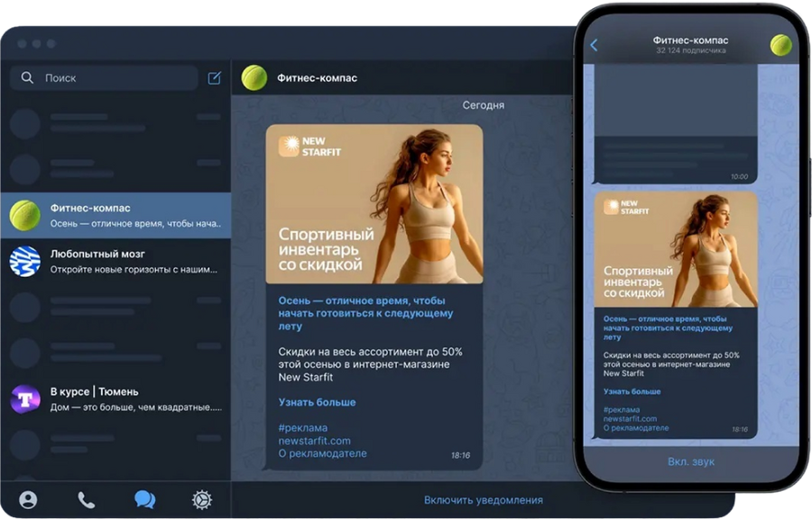
Task: Open the Фитнес-компас chat in the list
Action: [x=115, y=216]
